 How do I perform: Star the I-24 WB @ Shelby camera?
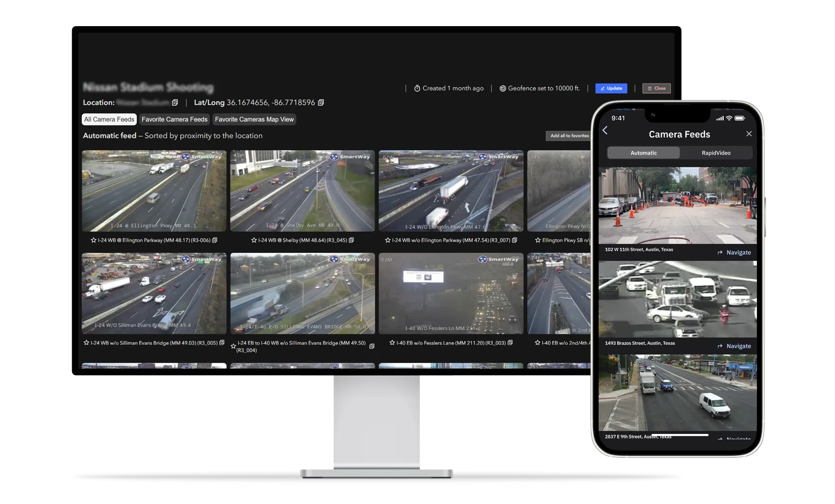(254, 240)
